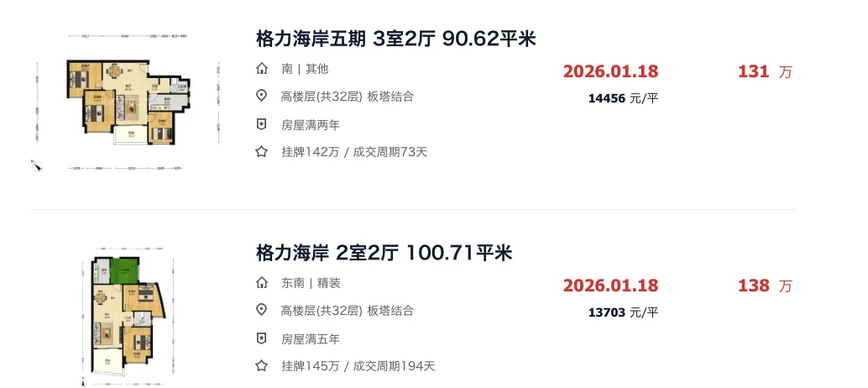This screenshot has width=868, height=388.
Task: Click the 14456 元/平 unit price
Action: point(624,98)
